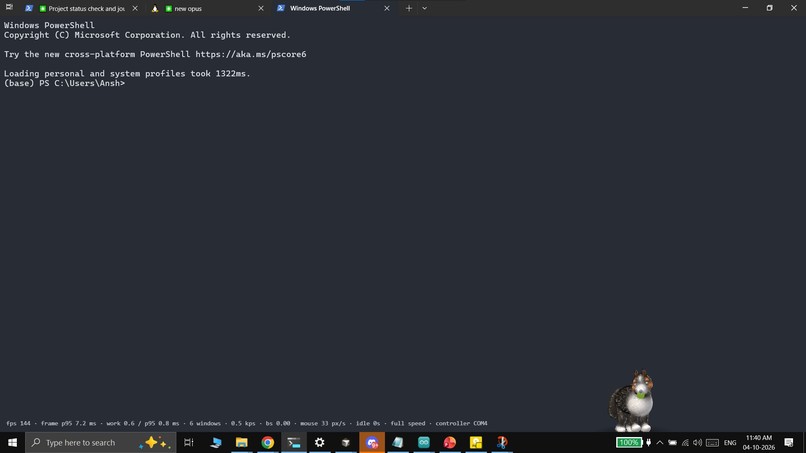Open the clock showing 11:40 AM
Viewport: 806px width, 453px height.
[759, 442]
